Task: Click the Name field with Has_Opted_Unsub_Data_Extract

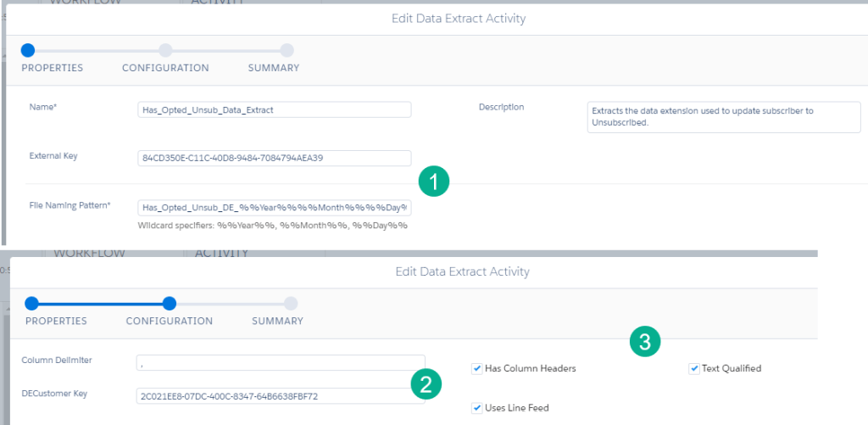Action: (274, 109)
